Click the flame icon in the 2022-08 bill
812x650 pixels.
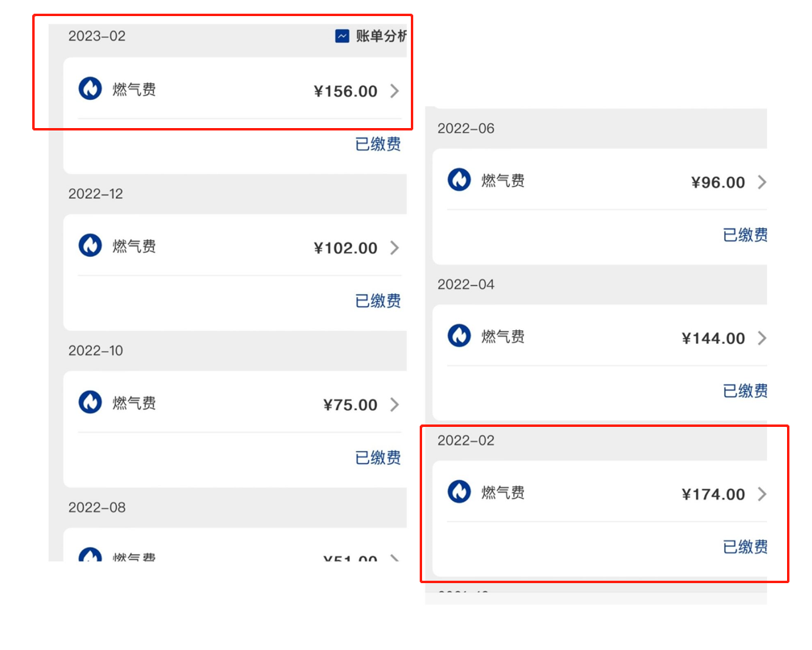click(x=90, y=555)
